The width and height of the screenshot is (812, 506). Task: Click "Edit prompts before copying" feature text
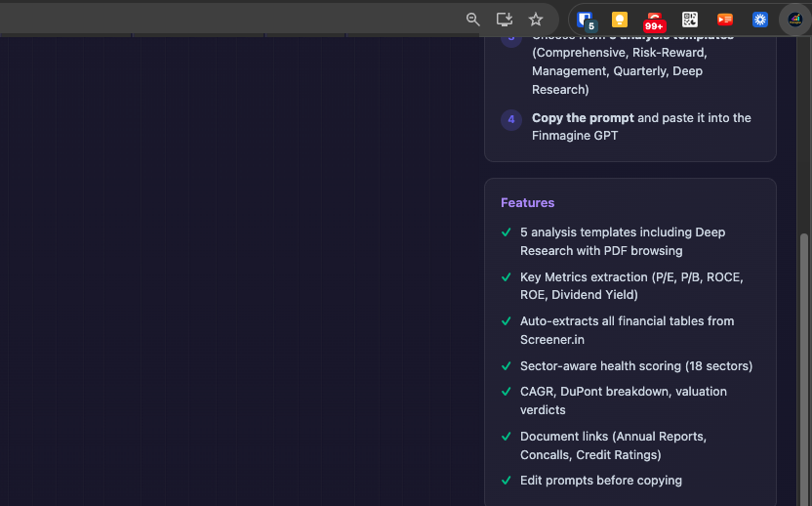click(x=601, y=481)
